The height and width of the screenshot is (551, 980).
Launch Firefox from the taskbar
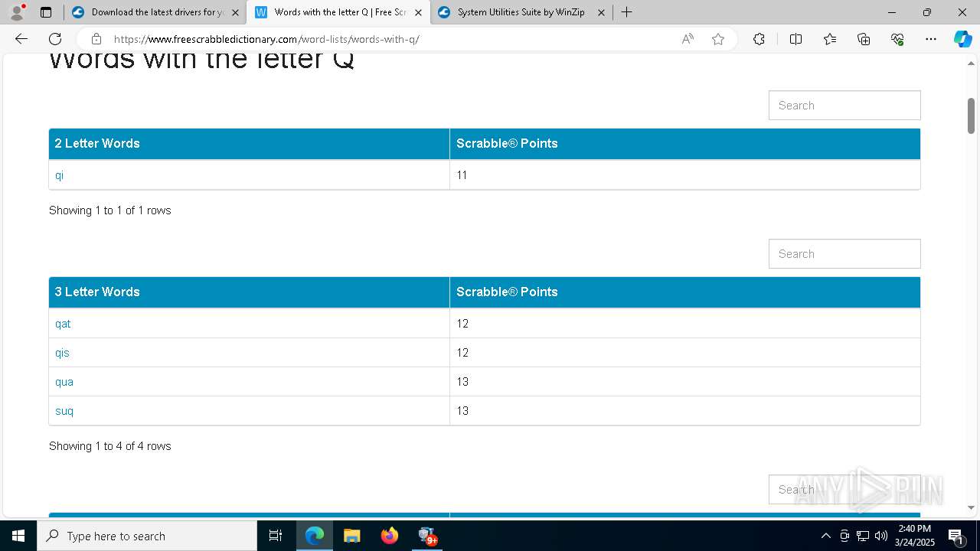pos(389,536)
